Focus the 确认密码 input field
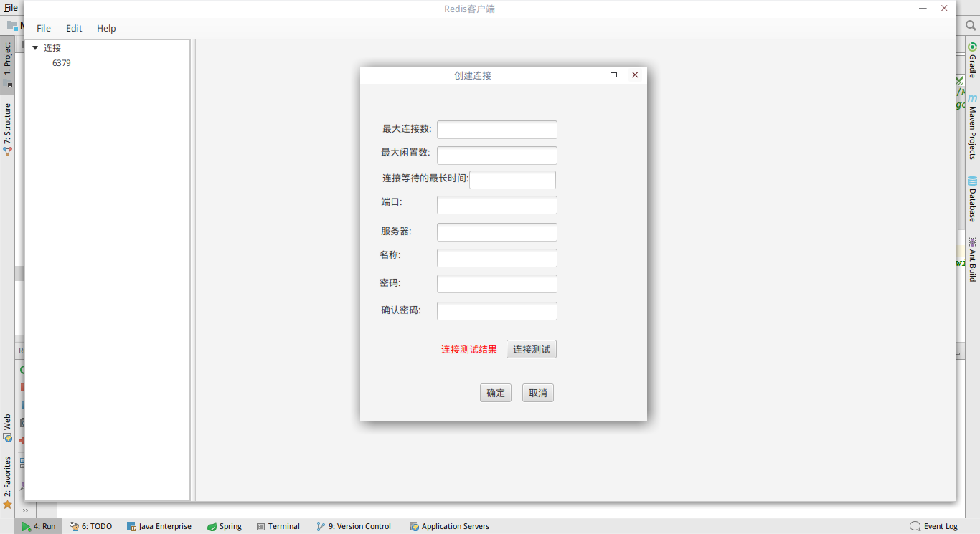The image size is (980, 534). tap(497, 311)
